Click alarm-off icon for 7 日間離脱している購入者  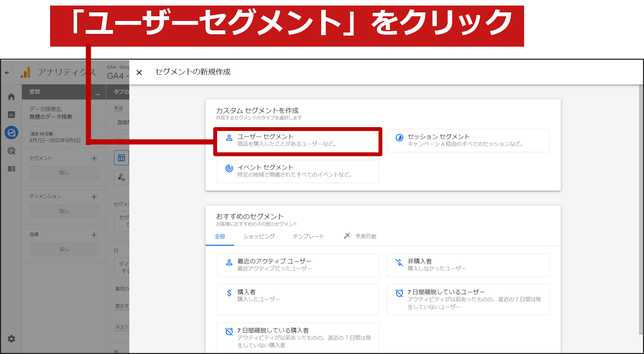(229, 331)
